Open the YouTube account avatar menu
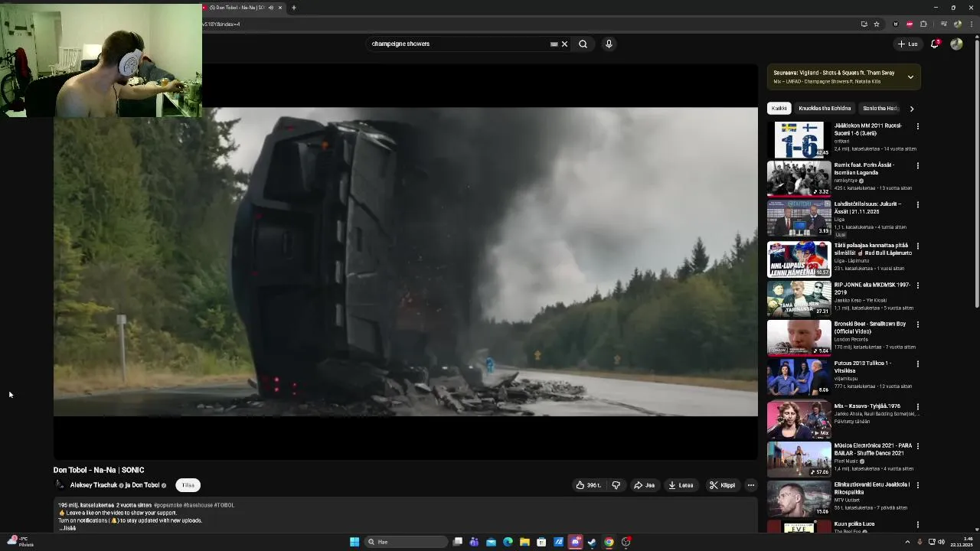This screenshot has width=980, height=551. [x=956, y=44]
